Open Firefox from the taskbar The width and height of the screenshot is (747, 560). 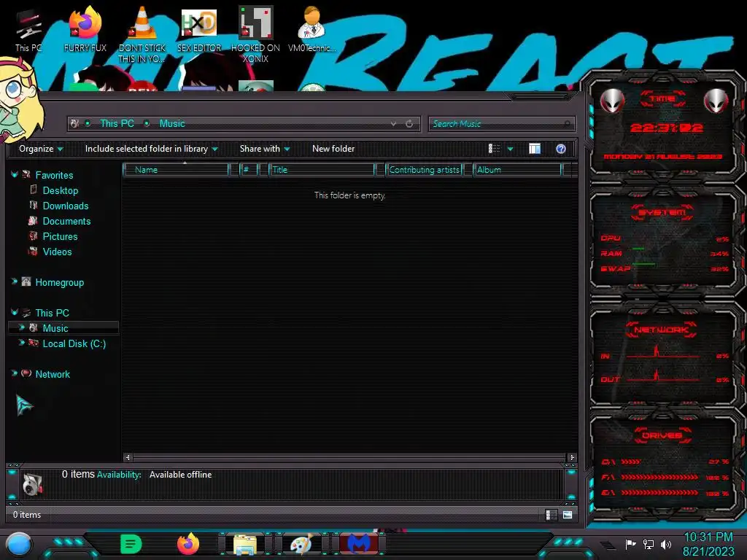188,544
